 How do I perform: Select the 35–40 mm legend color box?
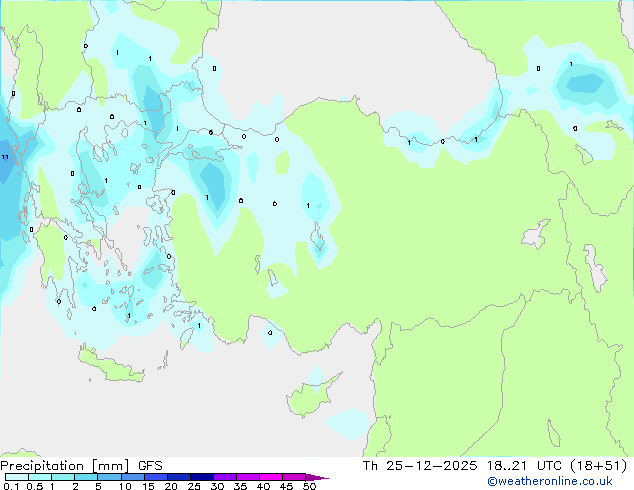click(x=247, y=477)
